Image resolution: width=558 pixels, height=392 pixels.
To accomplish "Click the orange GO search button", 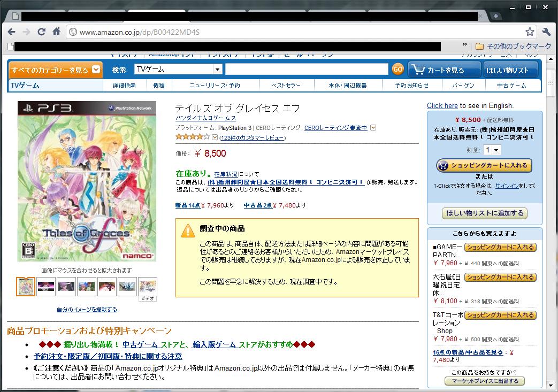I will (398, 69).
